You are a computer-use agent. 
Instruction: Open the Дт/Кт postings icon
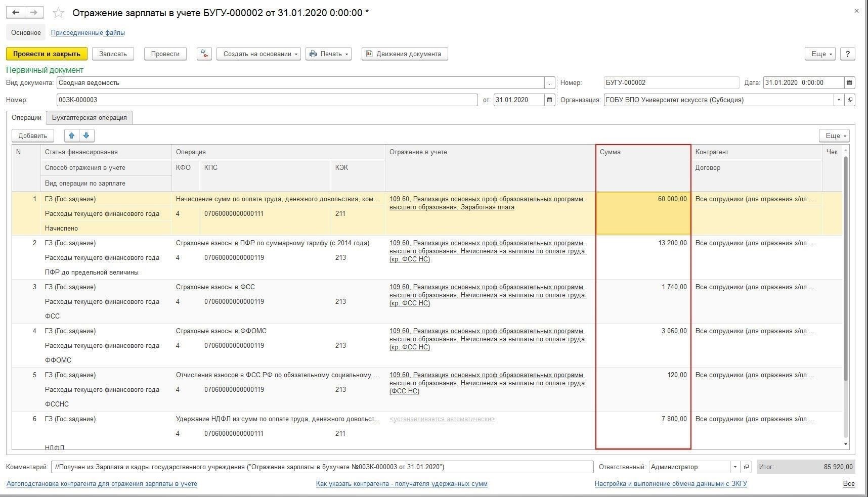(204, 54)
